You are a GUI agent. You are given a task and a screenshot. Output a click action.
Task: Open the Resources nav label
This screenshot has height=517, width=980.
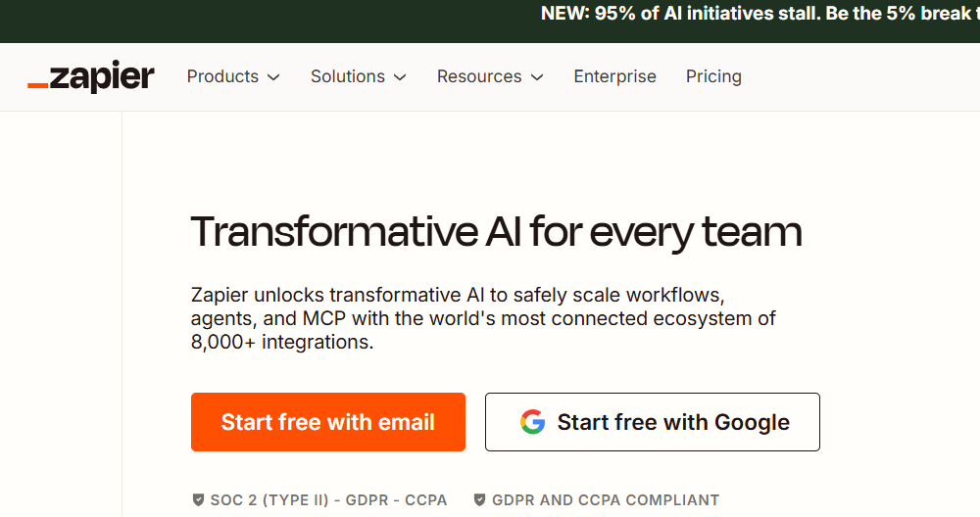pyautogui.click(x=479, y=76)
